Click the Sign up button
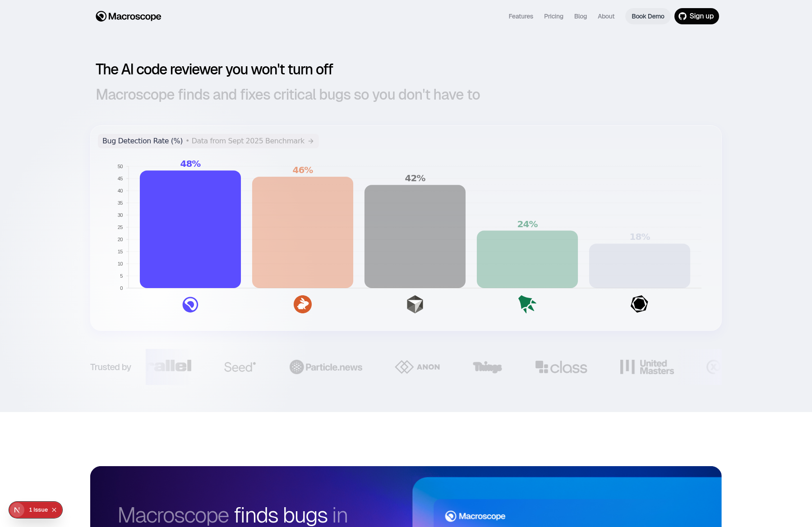 tap(697, 16)
